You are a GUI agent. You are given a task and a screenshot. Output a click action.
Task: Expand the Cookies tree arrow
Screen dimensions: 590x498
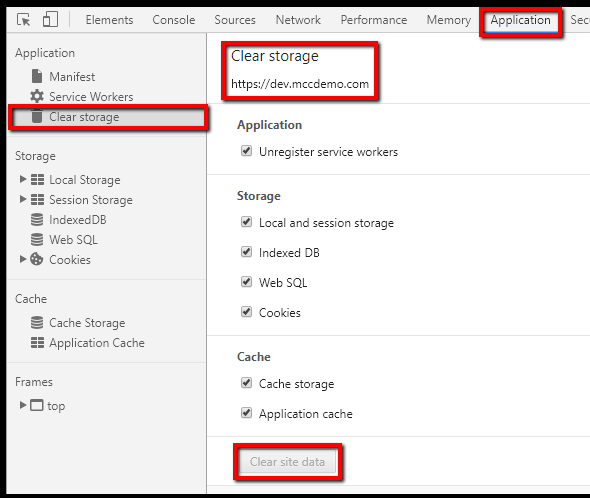pos(23,259)
